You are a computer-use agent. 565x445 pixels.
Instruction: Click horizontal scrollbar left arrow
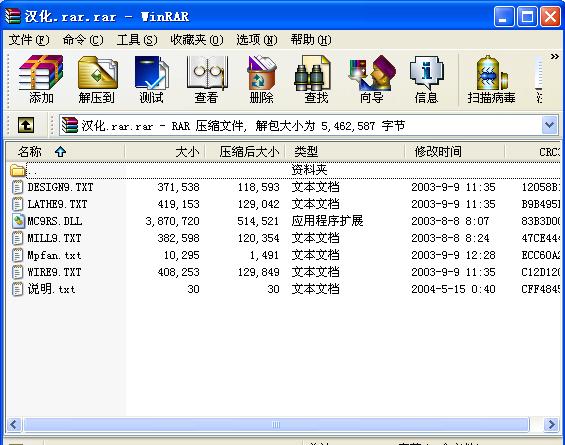14,424
